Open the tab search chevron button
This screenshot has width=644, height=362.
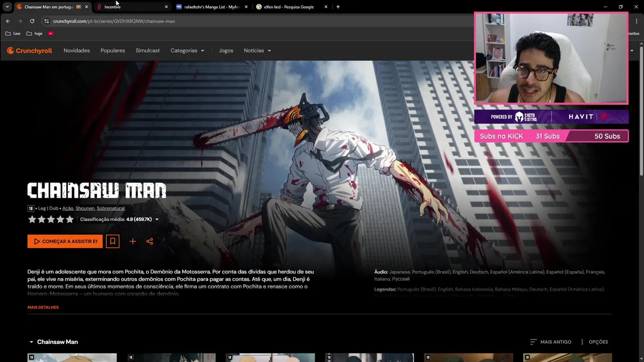(x=7, y=7)
